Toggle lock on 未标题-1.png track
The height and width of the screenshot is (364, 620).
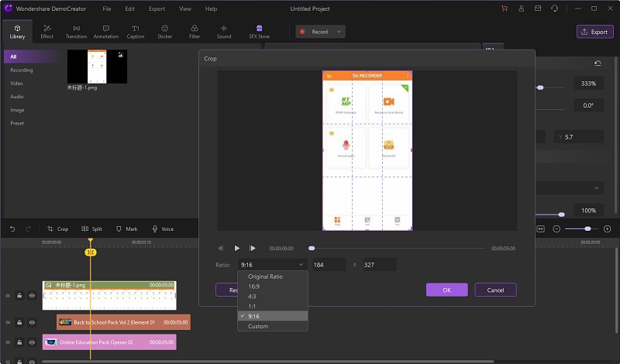pyautogui.click(x=19, y=296)
